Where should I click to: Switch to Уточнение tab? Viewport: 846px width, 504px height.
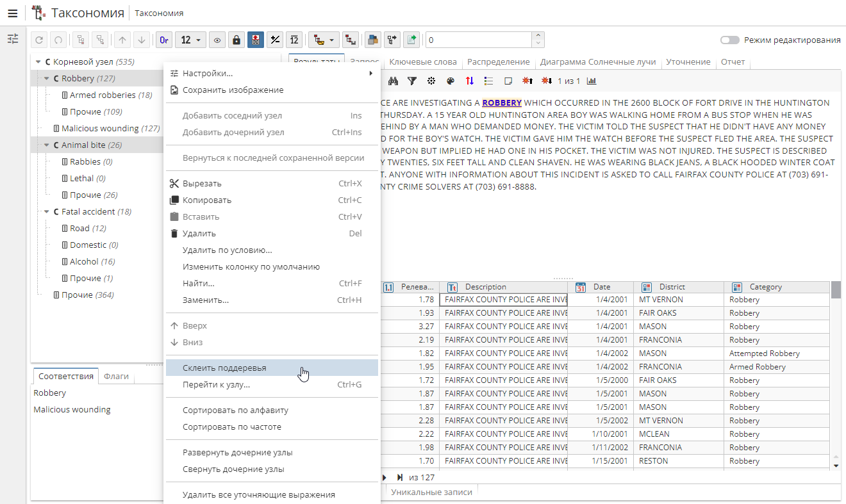pos(688,62)
